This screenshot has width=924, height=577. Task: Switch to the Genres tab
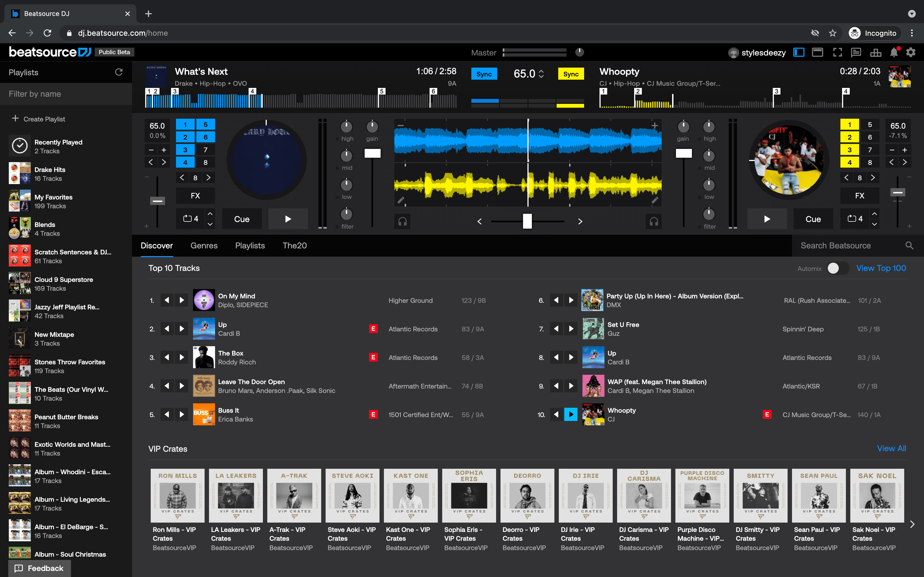[204, 245]
